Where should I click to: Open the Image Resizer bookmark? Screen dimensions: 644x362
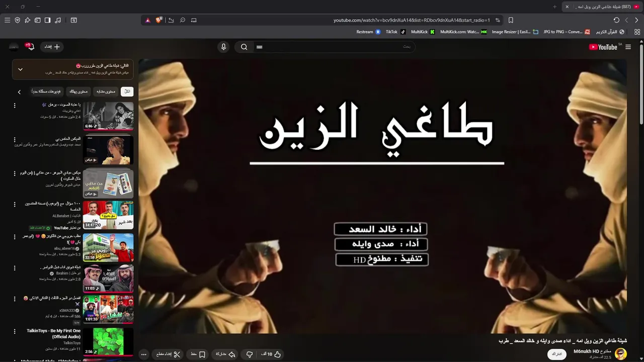pos(514,32)
